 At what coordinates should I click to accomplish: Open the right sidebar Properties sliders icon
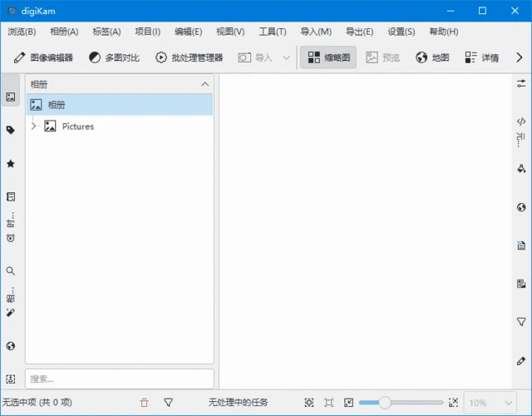(521, 83)
